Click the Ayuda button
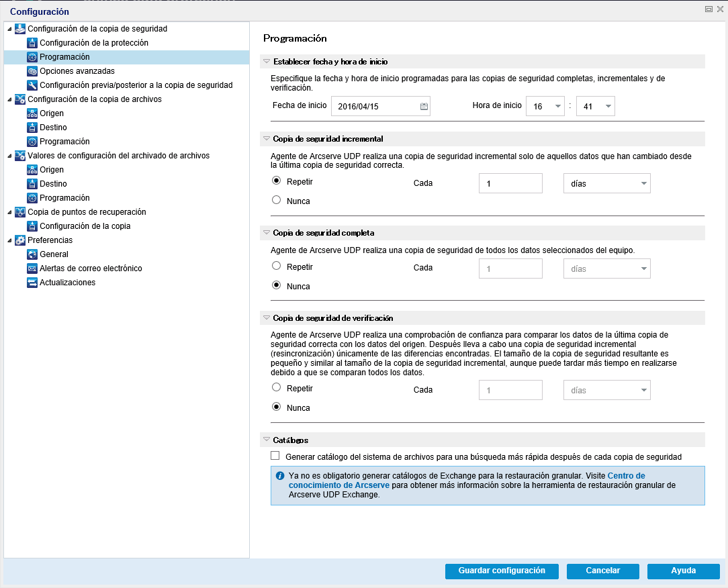 (x=684, y=571)
